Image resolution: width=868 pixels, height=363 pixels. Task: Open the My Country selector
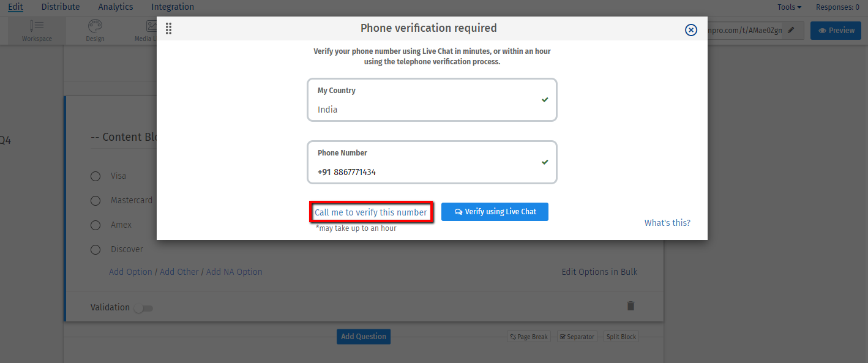[x=432, y=99]
